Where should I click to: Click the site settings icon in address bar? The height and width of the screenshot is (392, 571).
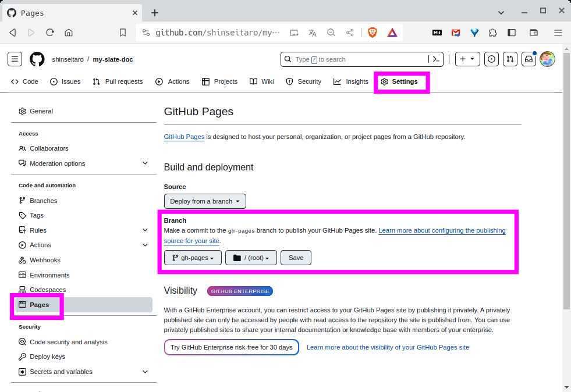[146, 33]
